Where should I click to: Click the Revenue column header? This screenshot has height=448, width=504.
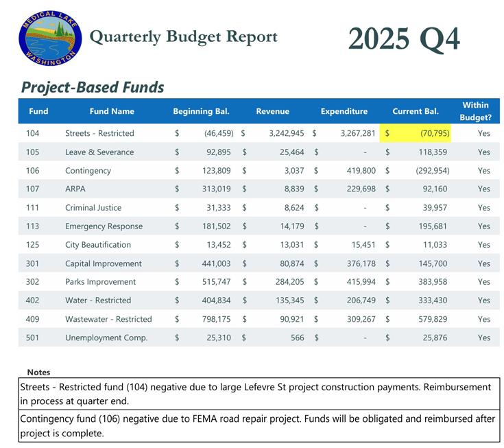pos(273,111)
